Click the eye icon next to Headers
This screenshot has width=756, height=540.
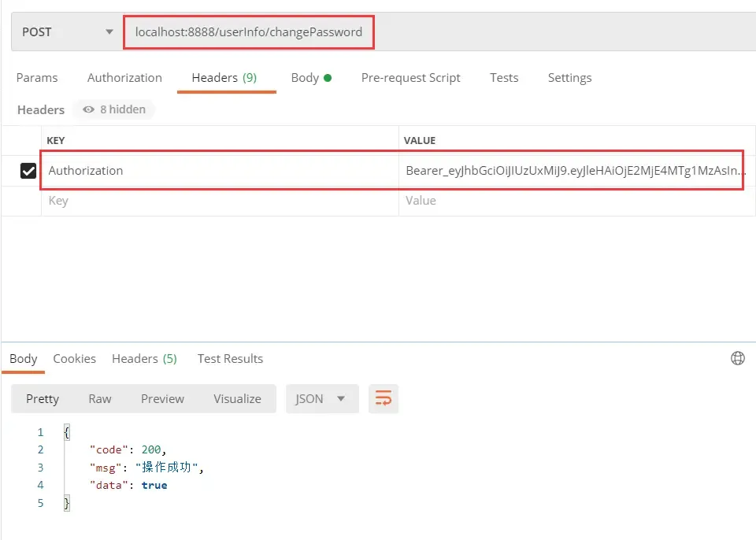(x=89, y=109)
